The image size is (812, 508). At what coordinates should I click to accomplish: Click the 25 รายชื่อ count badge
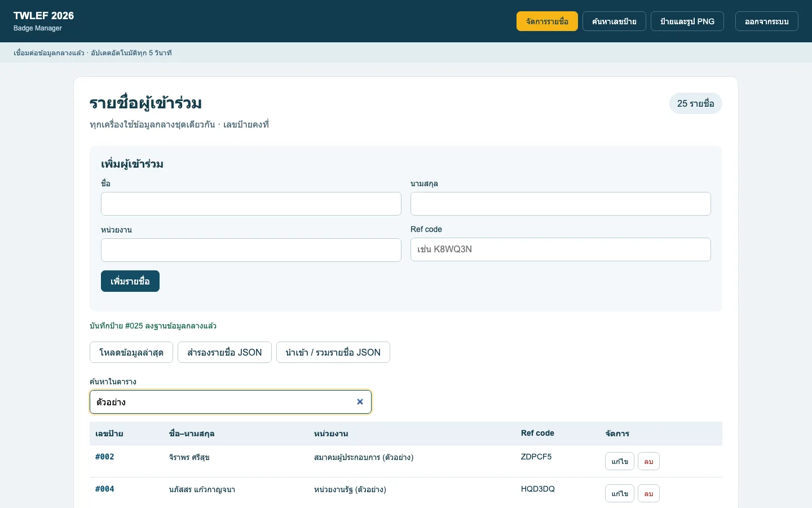[696, 103]
